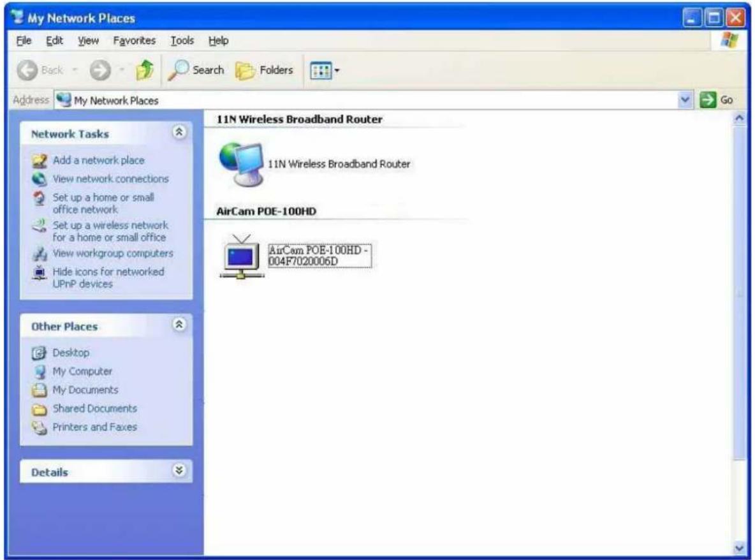Click View network connections link

110,179
